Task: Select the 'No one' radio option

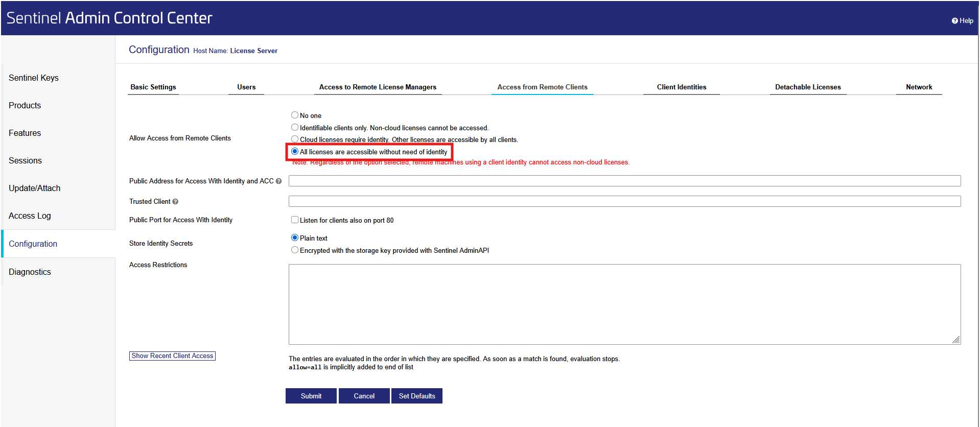Action: [295, 115]
